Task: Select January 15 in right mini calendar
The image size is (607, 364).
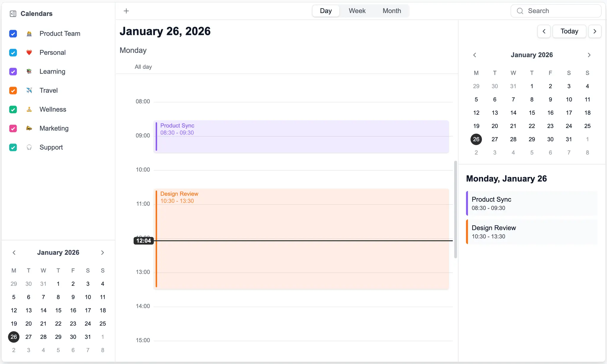Action: [532, 113]
